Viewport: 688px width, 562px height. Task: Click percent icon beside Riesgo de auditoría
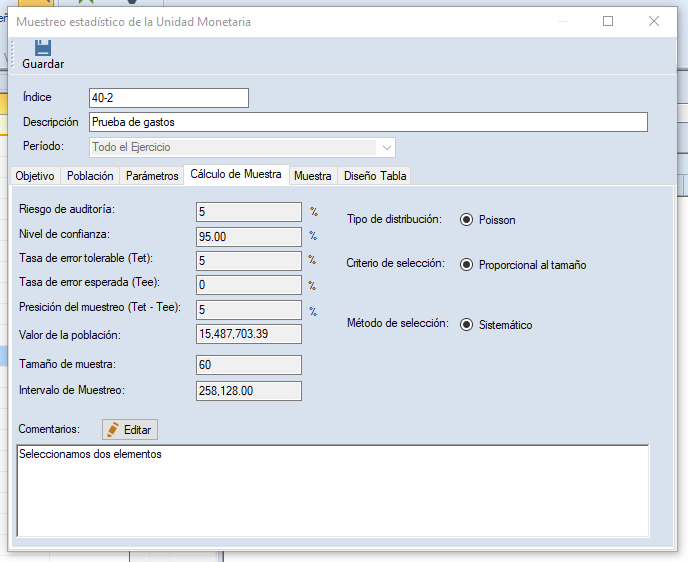tap(313, 212)
